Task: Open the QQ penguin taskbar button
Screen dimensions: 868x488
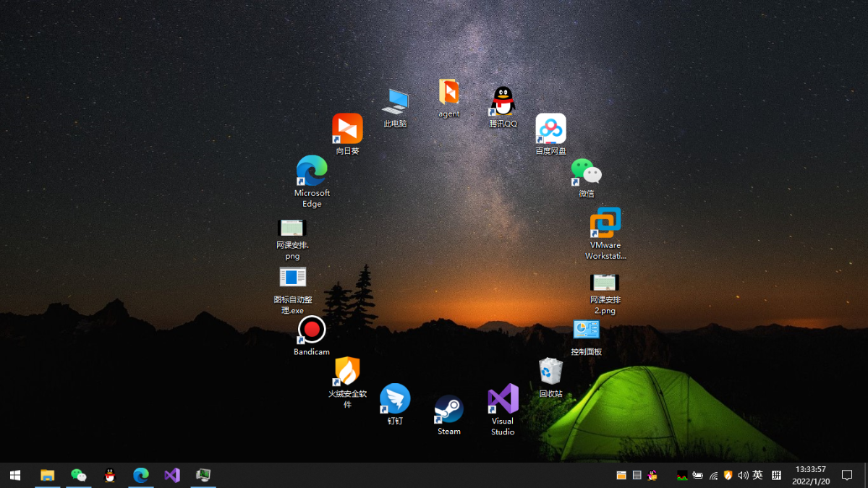Action: point(109,475)
